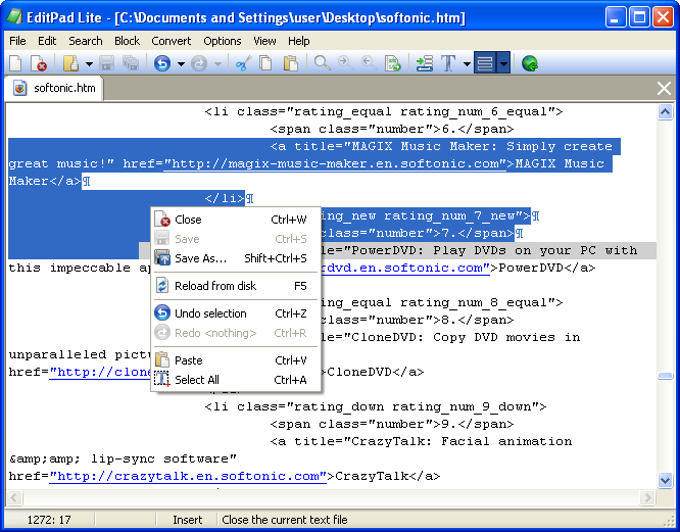
Task: Open the View menu
Action: 265,41
